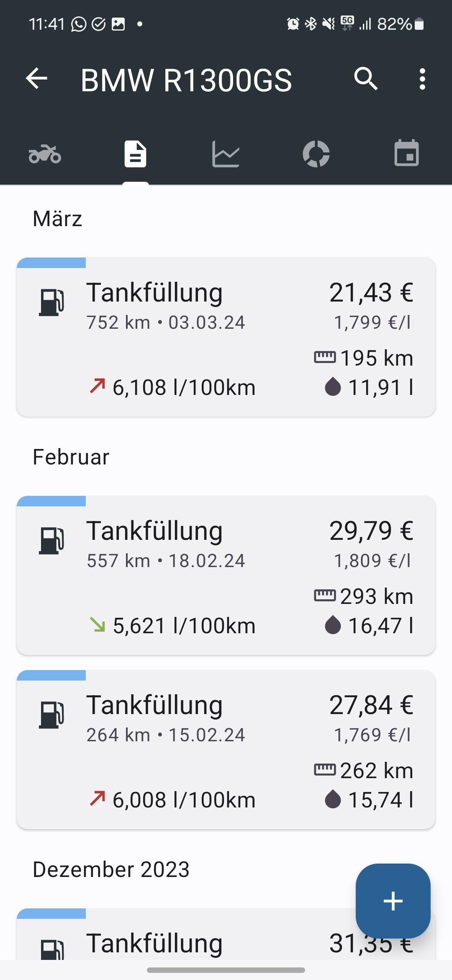This screenshot has width=452, height=980.
Task: Open the line chart statistics tab
Action: point(226,154)
